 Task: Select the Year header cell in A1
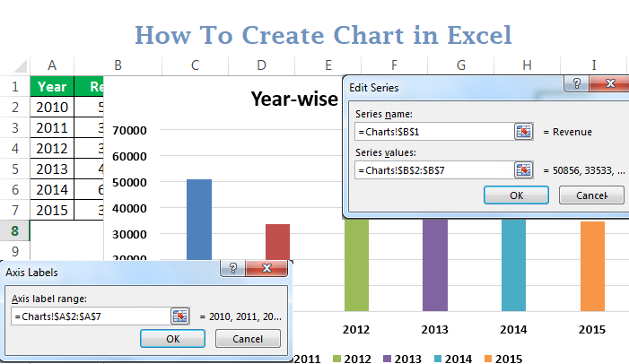pyautogui.click(x=52, y=87)
